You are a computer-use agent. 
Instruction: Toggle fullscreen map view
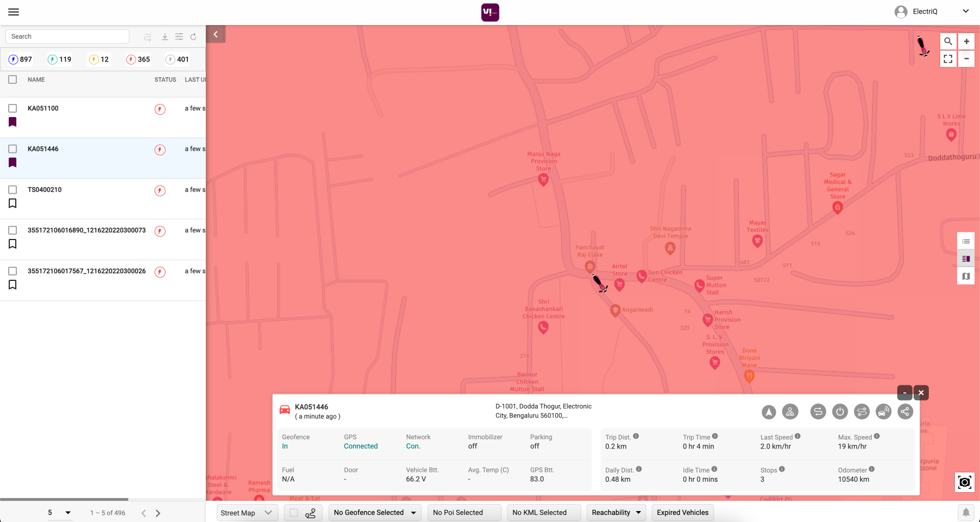948,59
